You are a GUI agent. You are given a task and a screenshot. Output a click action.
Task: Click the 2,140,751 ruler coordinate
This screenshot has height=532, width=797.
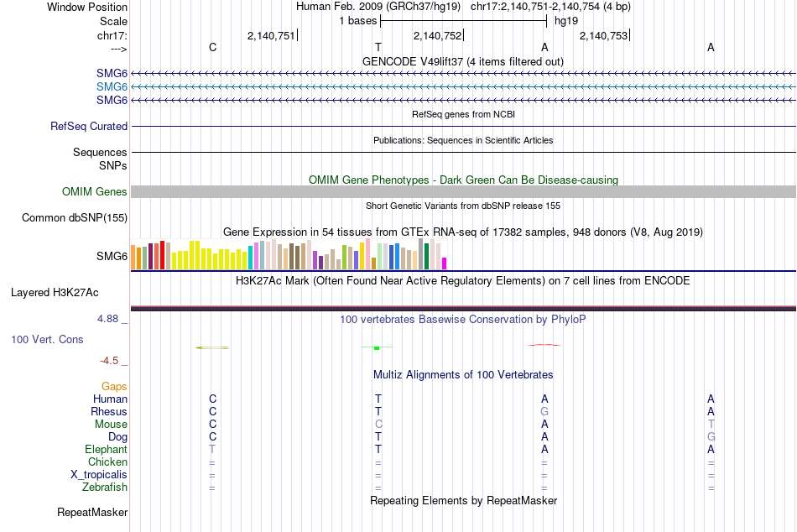tap(271, 35)
